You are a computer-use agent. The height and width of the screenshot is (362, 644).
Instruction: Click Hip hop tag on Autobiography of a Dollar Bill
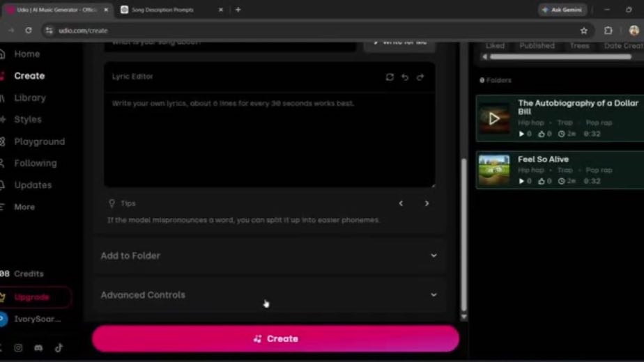[530, 123]
